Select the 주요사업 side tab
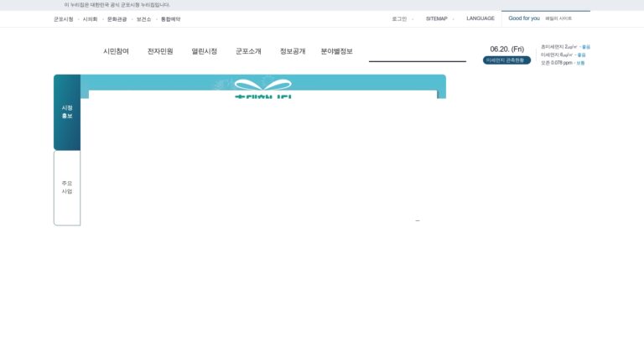The height and width of the screenshot is (362, 644). pos(67,188)
